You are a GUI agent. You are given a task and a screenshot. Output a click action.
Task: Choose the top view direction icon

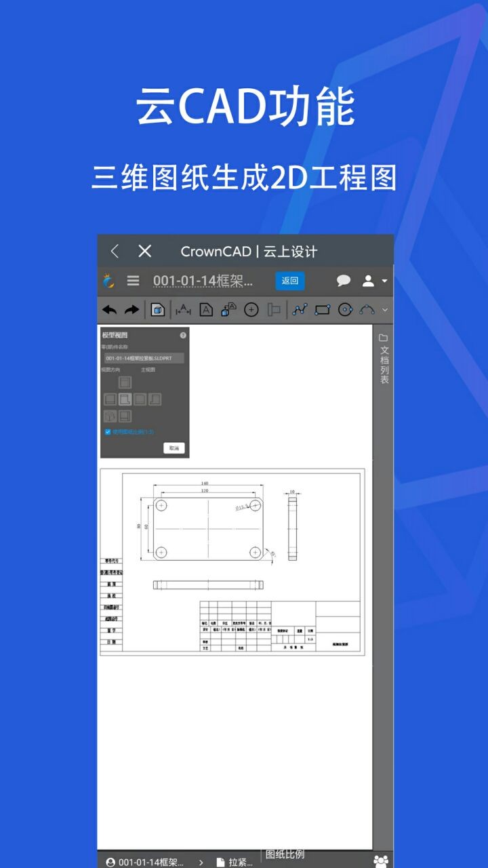125,382
